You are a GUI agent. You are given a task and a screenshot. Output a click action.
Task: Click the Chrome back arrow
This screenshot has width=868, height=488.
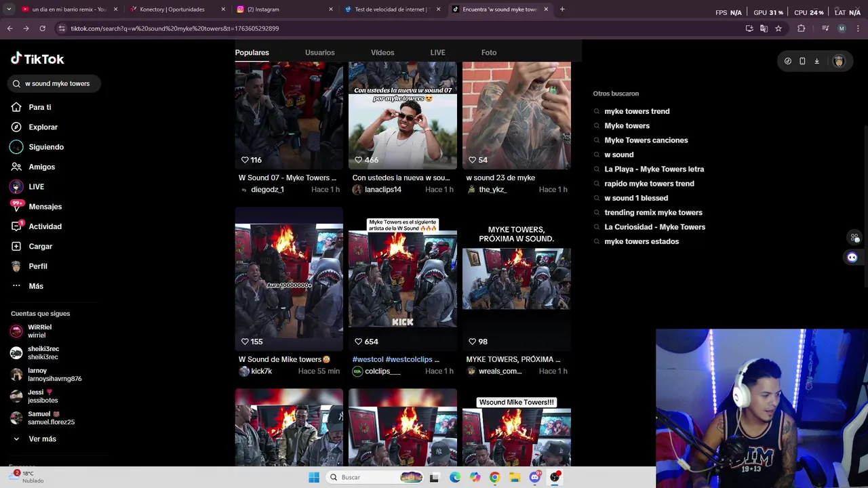click(9, 28)
